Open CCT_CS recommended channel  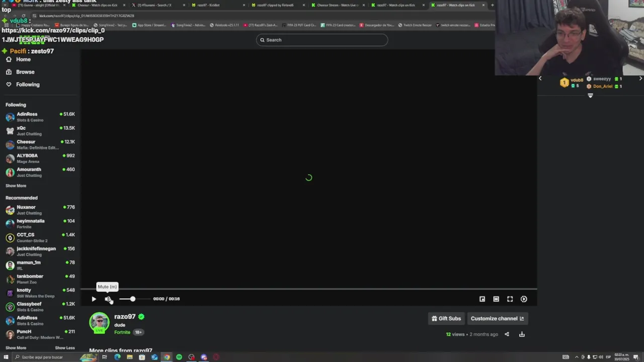click(40, 237)
